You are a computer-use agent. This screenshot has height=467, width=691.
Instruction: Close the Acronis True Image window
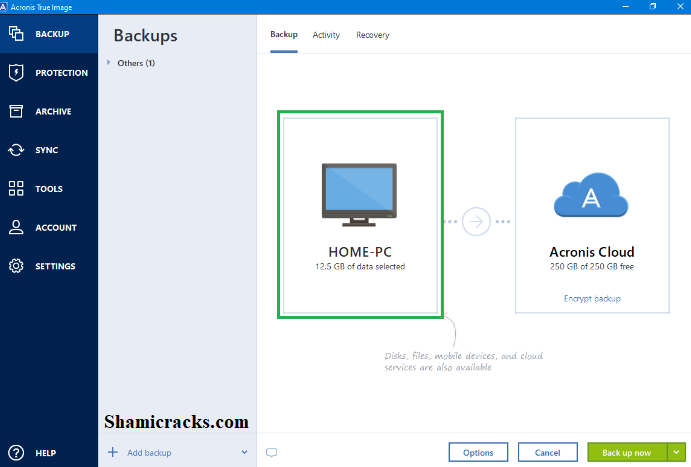[680, 7]
